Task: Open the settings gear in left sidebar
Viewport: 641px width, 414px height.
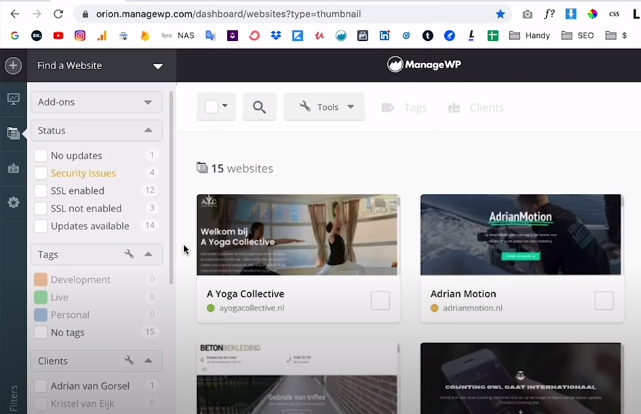Action: point(13,202)
